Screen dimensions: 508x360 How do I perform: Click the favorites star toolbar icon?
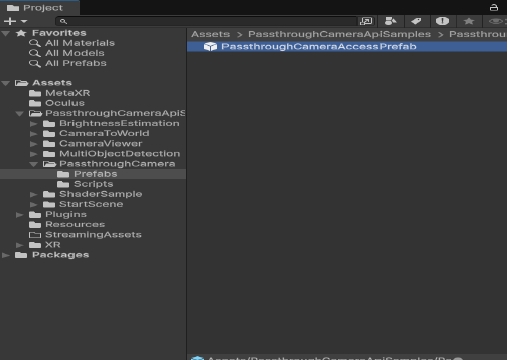coord(469,21)
